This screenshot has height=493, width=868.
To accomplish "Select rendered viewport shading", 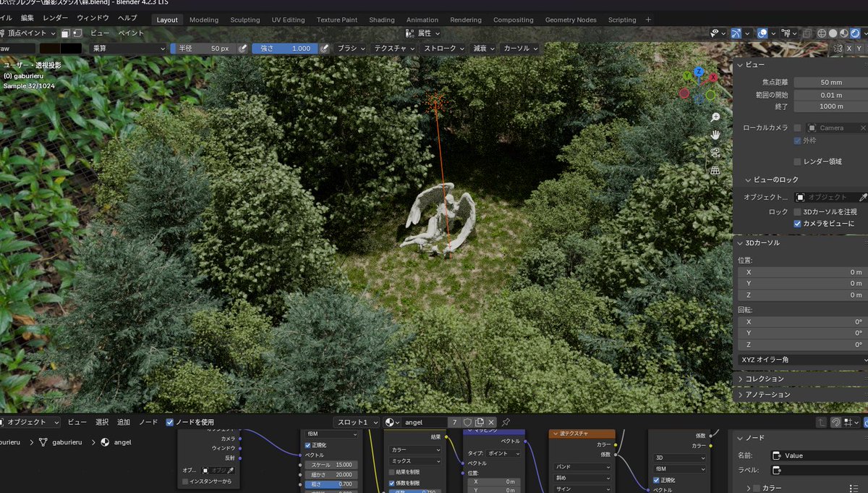I will [x=855, y=33].
